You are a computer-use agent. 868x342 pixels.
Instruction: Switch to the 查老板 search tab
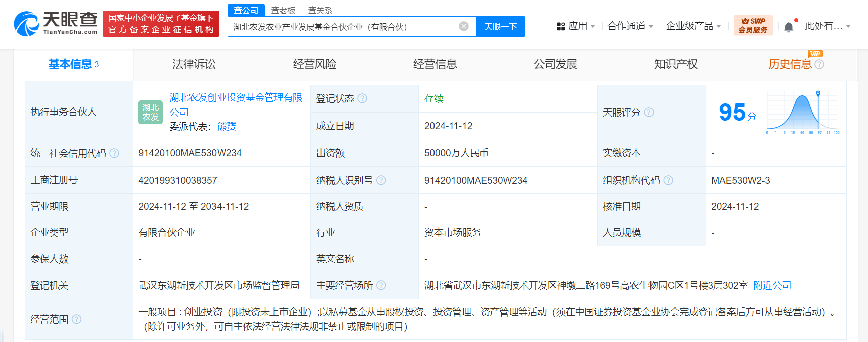click(283, 10)
